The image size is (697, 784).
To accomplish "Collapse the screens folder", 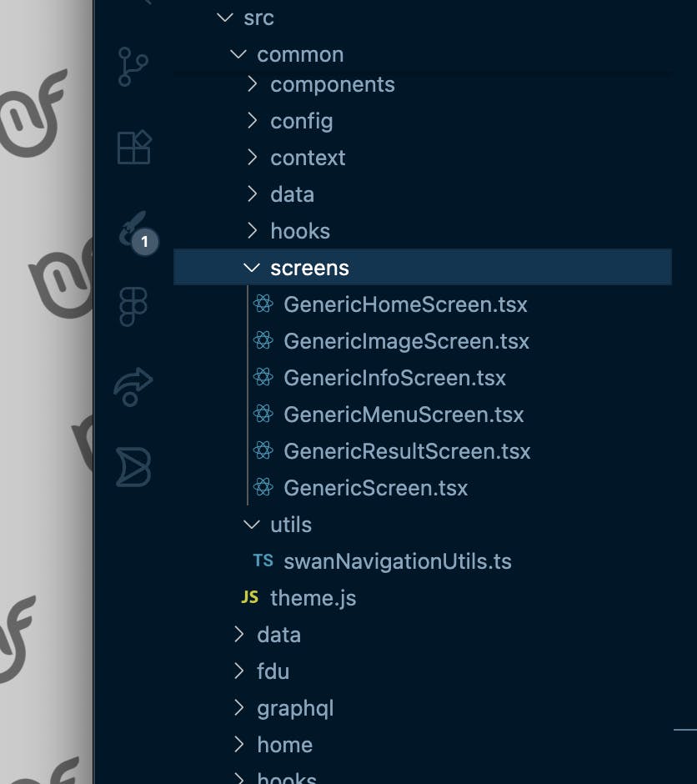I will tap(251, 268).
